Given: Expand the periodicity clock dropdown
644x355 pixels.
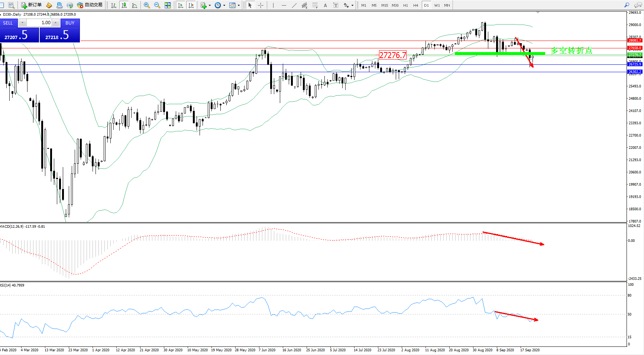Looking at the screenshot, I should (x=224, y=5).
